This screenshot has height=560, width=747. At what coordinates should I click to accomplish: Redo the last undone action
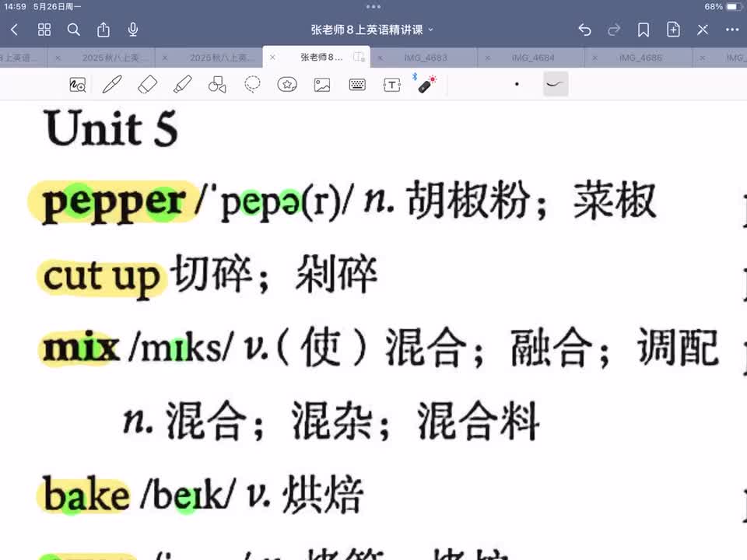tap(614, 30)
